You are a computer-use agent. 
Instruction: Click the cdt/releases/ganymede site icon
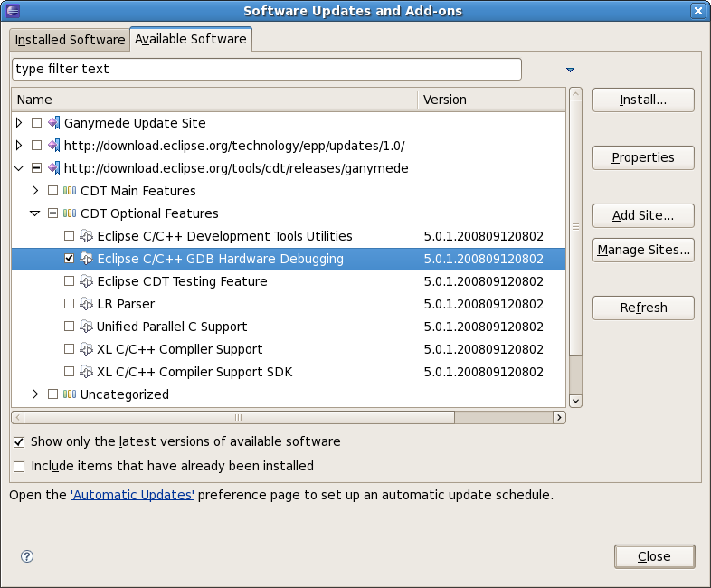[x=54, y=168]
